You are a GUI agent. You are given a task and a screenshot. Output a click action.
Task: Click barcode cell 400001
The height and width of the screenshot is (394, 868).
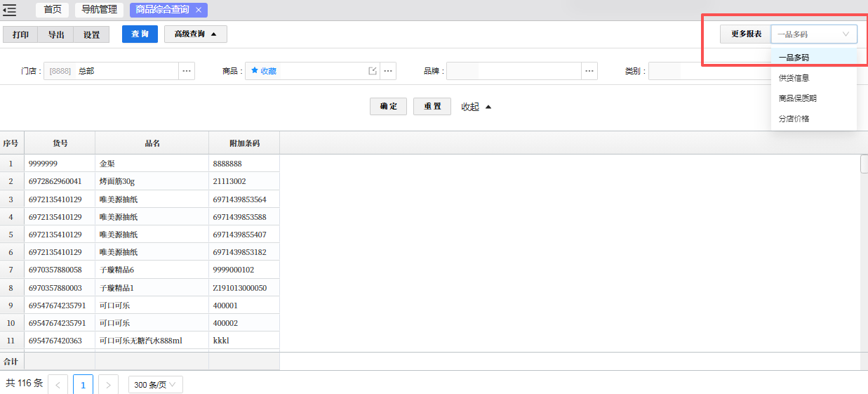(244, 306)
